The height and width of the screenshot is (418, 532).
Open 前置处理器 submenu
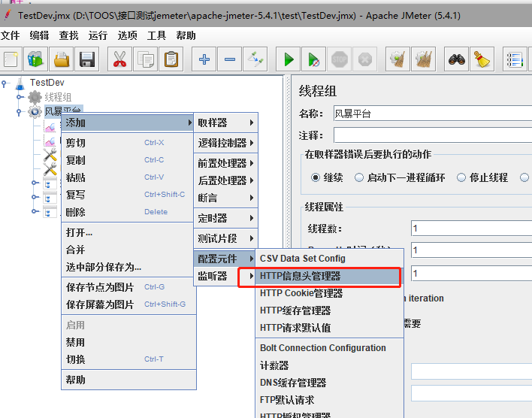pyautogui.click(x=226, y=163)
